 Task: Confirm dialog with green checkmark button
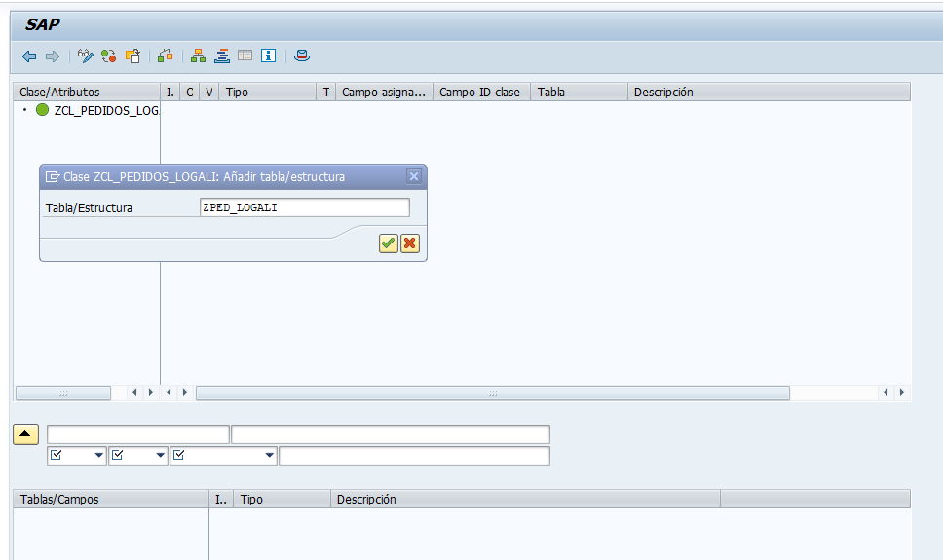pos(389,243)
